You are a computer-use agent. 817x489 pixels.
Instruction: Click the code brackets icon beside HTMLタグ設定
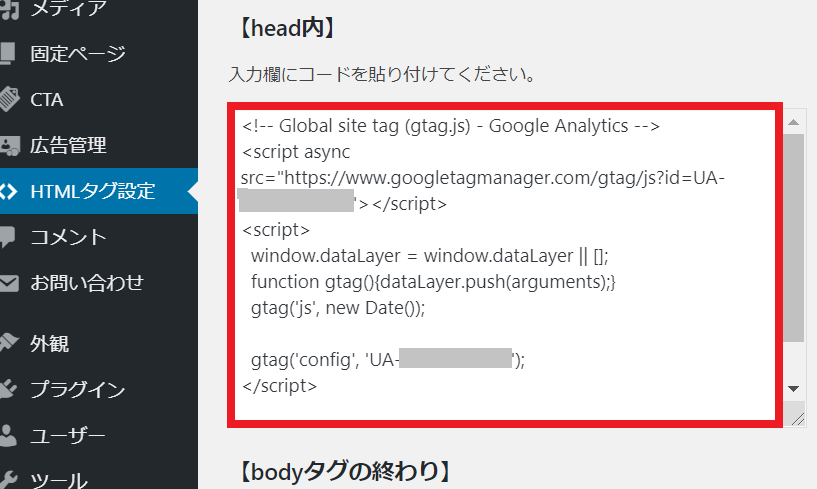pyautogui.click(x=8, y=191)
